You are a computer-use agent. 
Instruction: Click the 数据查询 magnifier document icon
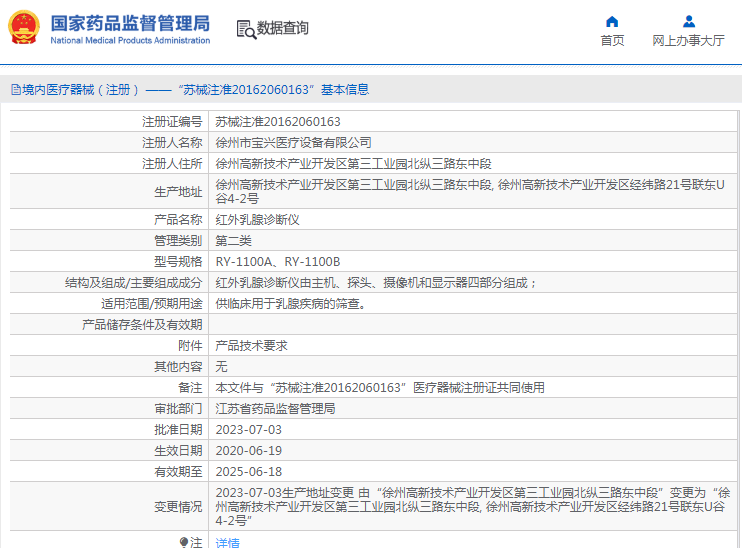245,29
